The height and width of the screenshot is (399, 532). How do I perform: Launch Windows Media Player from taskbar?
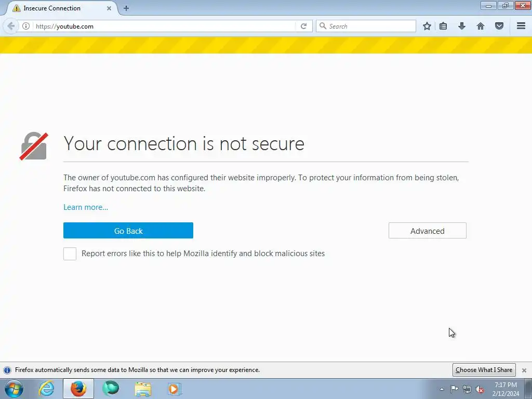[175, 389]
